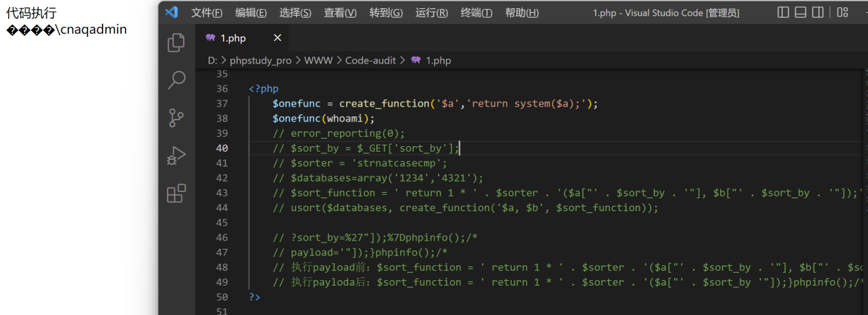Open the Run and Debug view
Image resolution: width=868 pixels, height=315 pixels.
tap(176, 156)
